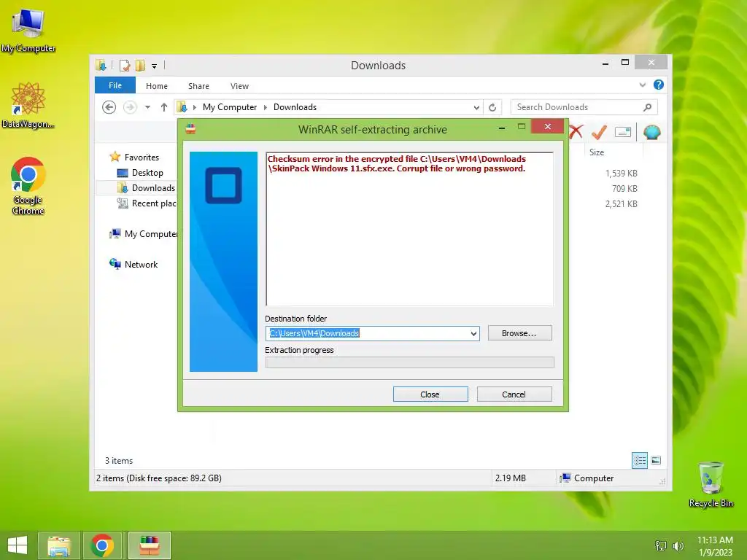Click the red X delete toolbar icon
Image resolution: width=747 pixels, height=560 pixels.
click(576, 131)
